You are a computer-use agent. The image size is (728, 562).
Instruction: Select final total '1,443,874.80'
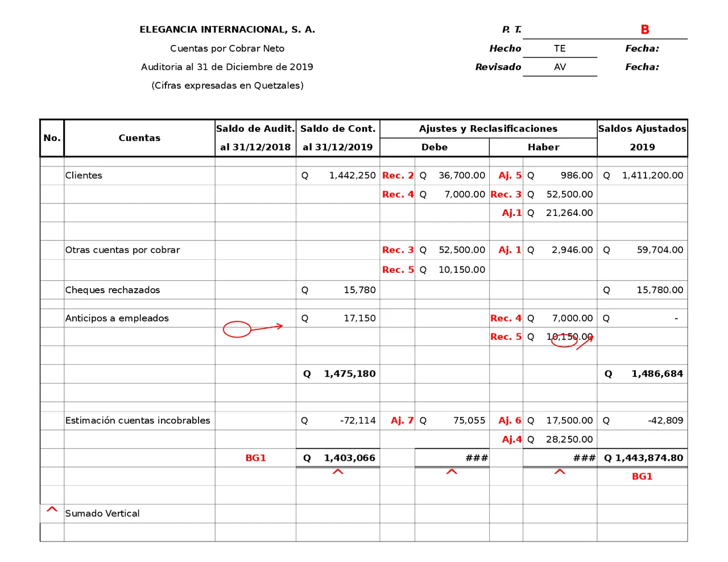click(649, 458)
